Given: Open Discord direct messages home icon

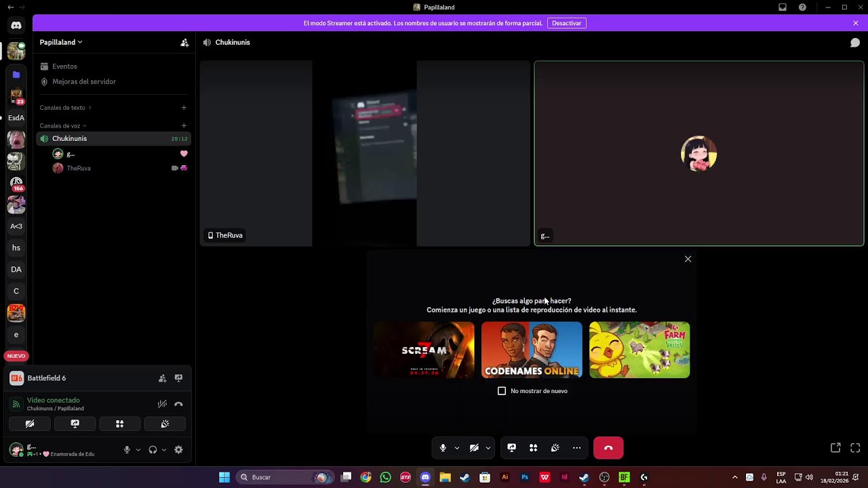Looking at the screenshot, I should 16,25.
